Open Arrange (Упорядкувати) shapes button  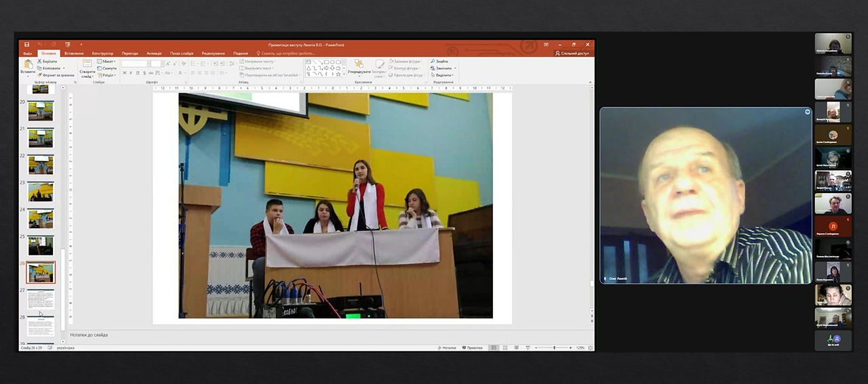point(359,68)
